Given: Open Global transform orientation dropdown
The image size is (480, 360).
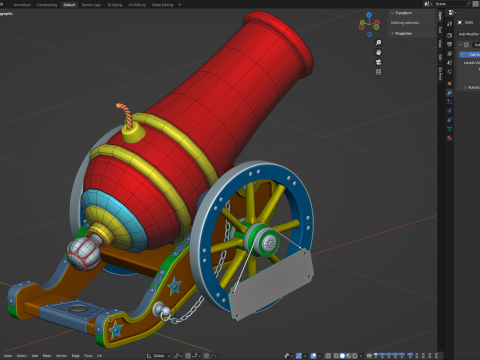Looking at the screenshot, I should pos(158,356).
